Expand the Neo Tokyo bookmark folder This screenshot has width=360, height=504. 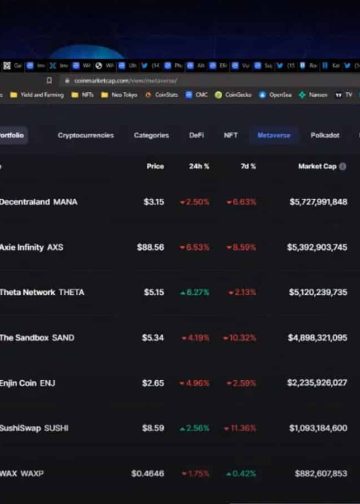click(119, 95)
